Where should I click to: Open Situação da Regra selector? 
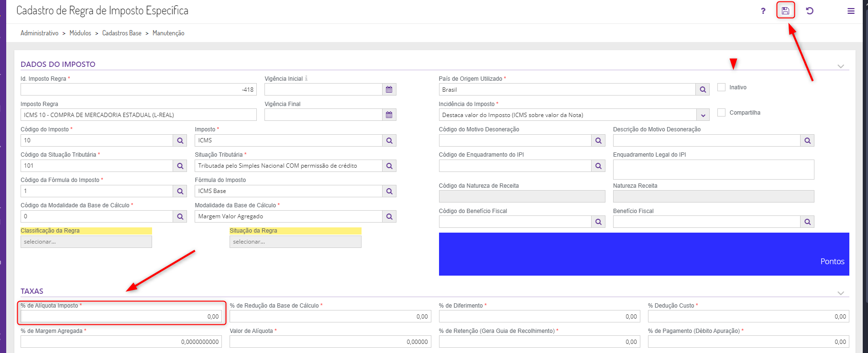click(x=295, y=242)
